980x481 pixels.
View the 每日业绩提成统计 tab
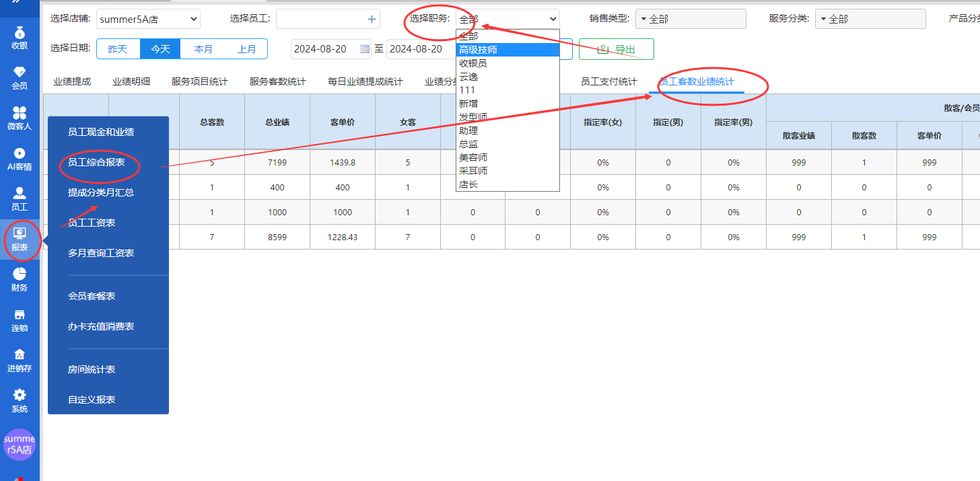click(365, 81)
